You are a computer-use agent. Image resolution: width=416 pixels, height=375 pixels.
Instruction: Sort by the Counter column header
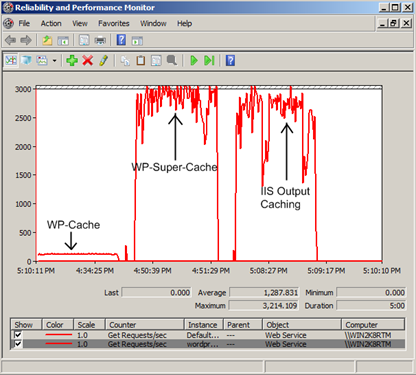[x=145, y=325]
